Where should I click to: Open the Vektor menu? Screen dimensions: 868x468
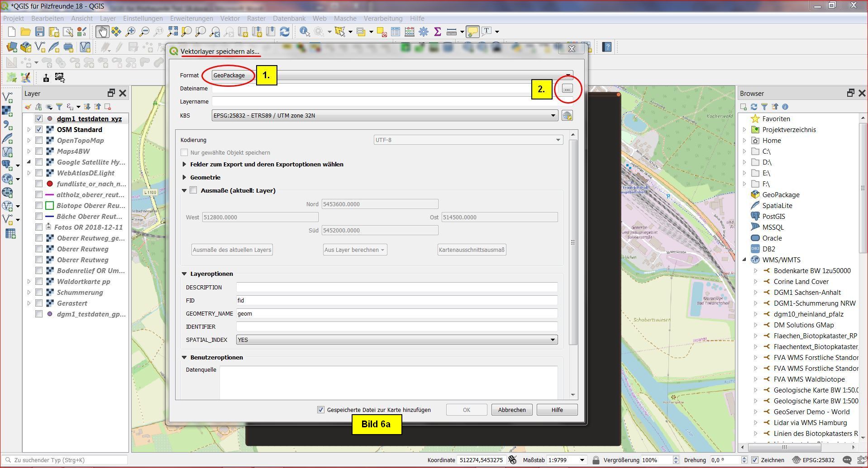tap(230, 19)
